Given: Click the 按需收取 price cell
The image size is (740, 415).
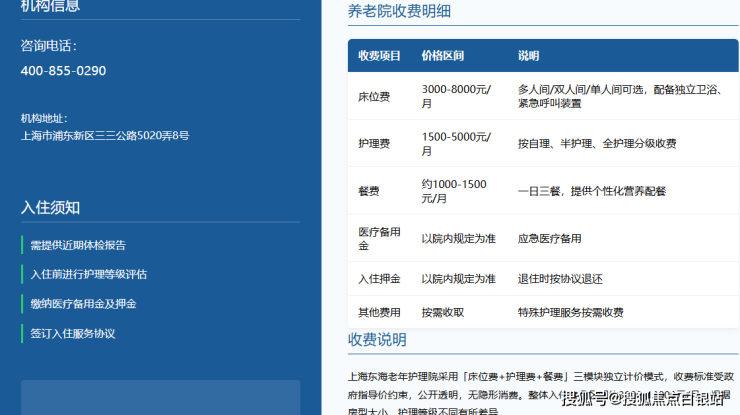Looking at the screenshot, I should (x=443, y=313).
